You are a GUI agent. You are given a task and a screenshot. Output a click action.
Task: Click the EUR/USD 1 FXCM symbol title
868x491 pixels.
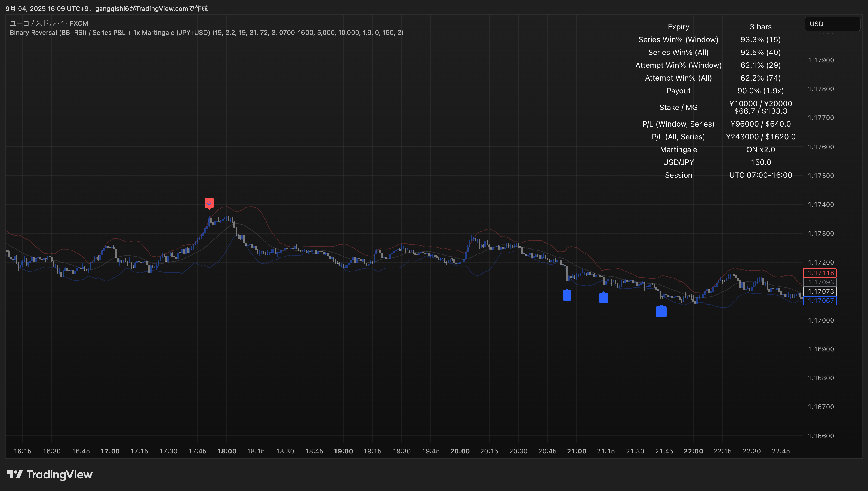point(49,23)
